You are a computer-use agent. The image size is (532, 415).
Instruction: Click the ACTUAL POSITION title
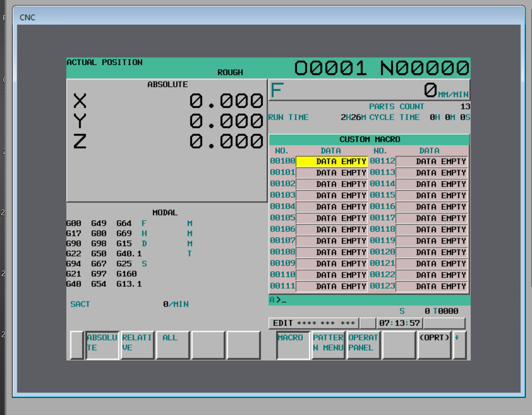click(104, 62)
